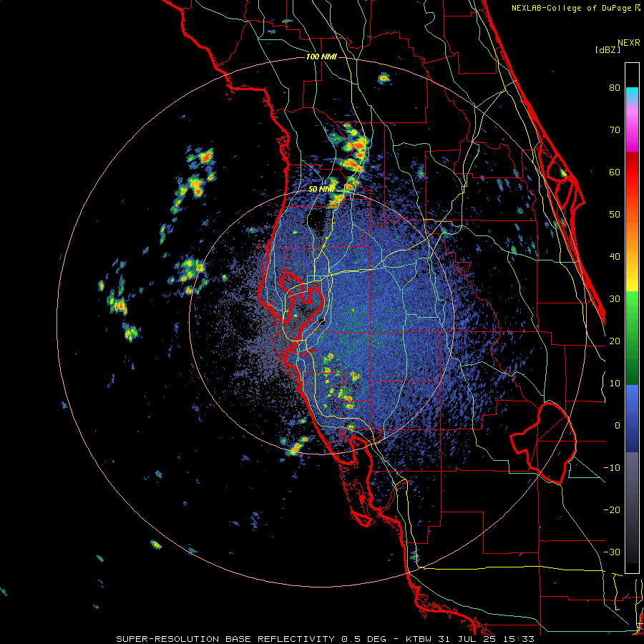Click the 30 dBZ scale value
This screenshot has width=644, height=644.
pyautogui.click(x=615, y=299)
